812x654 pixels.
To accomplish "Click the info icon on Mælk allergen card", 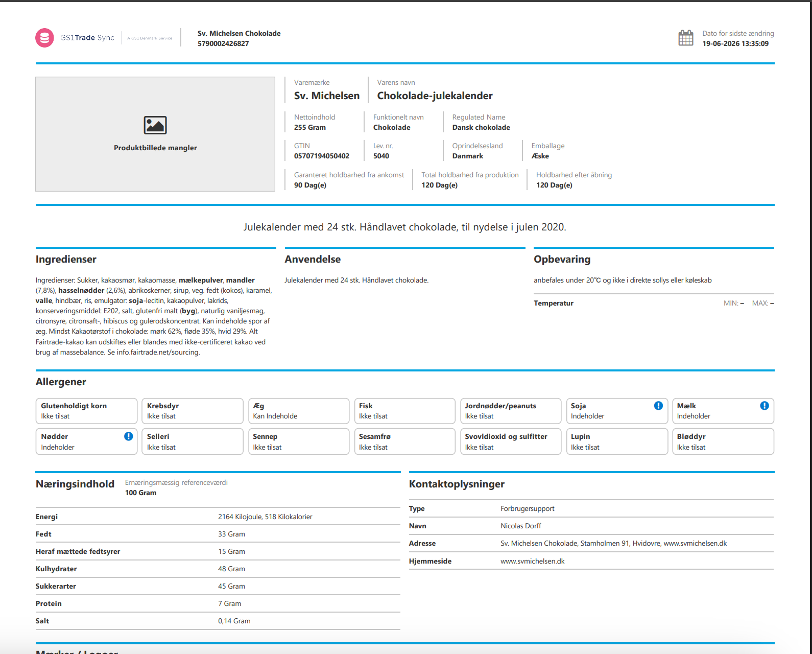I will (x=765, y=406).
